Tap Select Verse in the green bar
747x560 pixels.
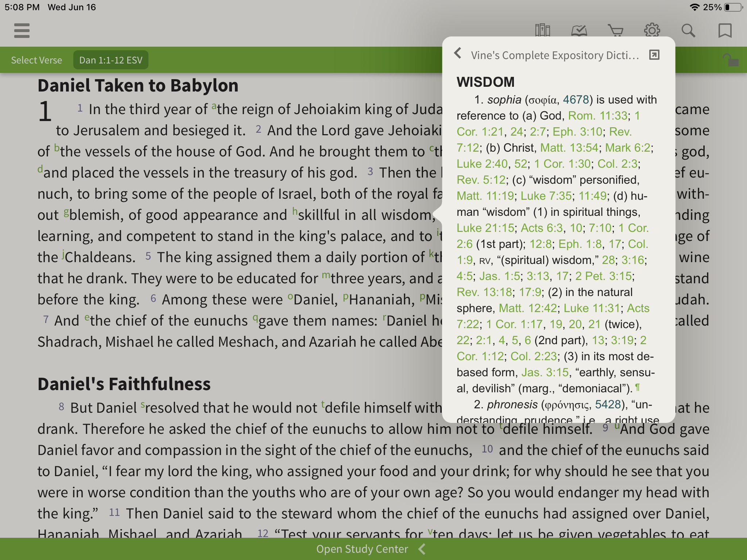click(x=36, y=59)
